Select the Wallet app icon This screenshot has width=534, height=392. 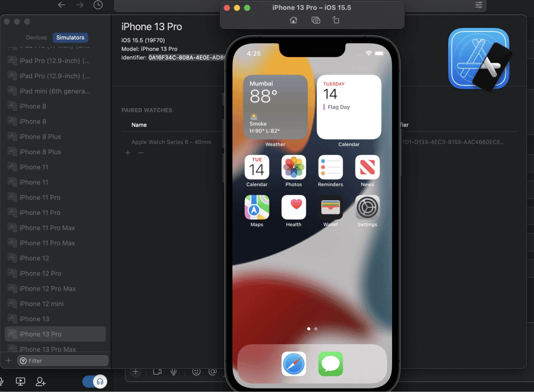(x=330, y=208)
